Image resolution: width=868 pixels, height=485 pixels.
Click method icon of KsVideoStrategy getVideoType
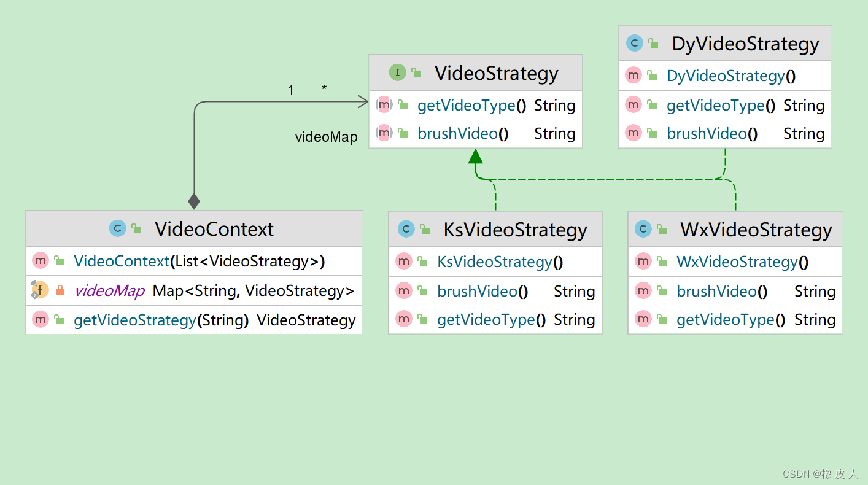tap(403, 319)
